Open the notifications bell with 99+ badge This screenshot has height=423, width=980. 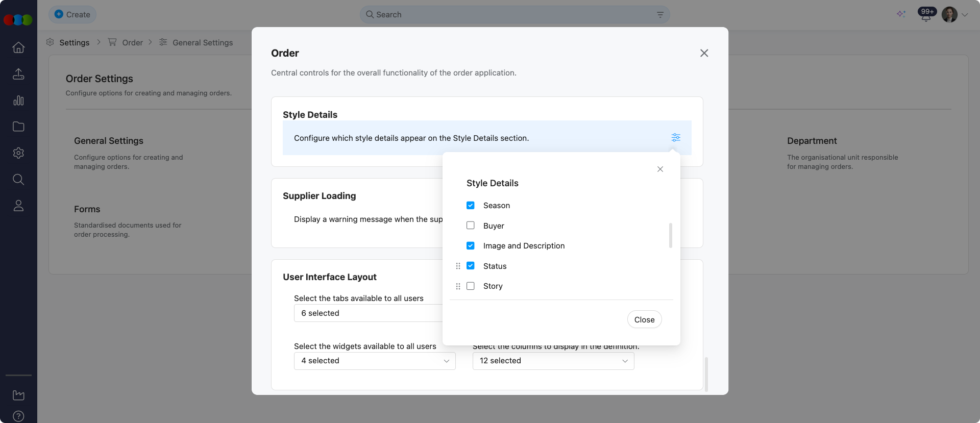pos(926,15)
